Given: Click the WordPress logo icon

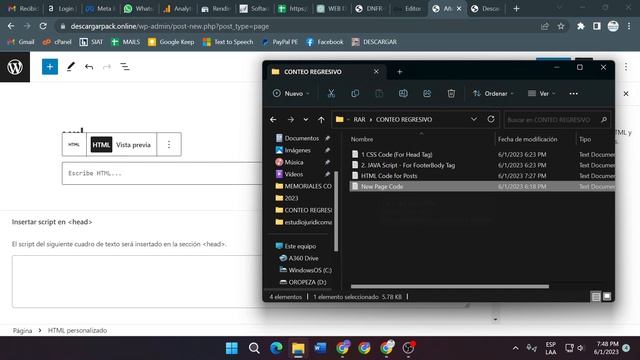Looking at the screenshot, I should pos(15,67).
